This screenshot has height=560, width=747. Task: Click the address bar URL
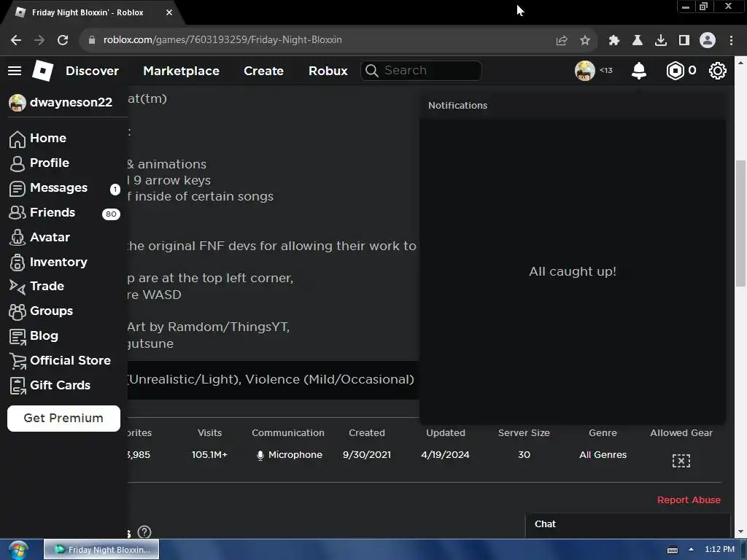(x=222, y=40)
